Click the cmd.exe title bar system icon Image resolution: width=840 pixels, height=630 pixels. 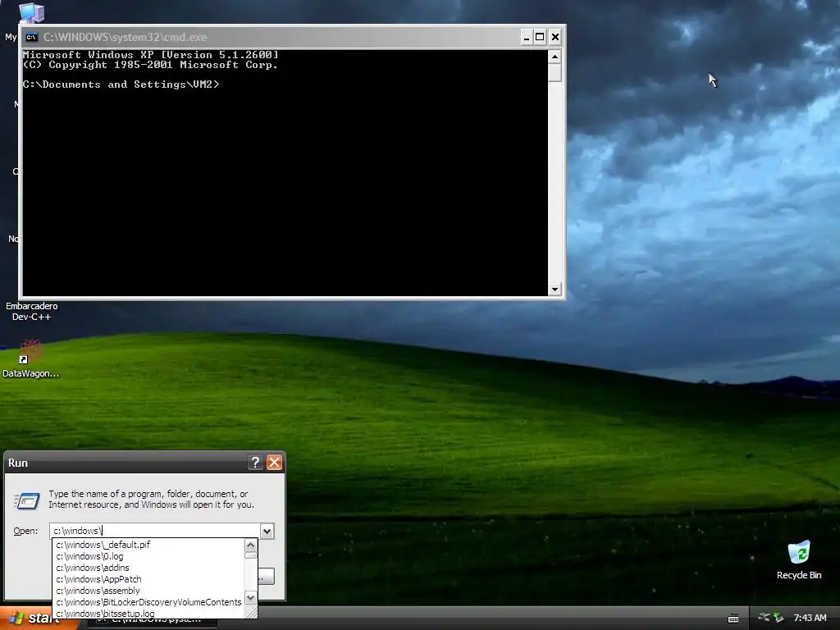[x=32, y=37]
